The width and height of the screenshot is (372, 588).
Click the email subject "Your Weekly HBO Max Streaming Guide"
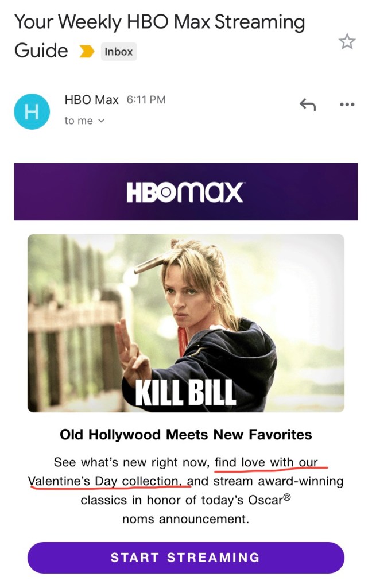click(160, 36)
